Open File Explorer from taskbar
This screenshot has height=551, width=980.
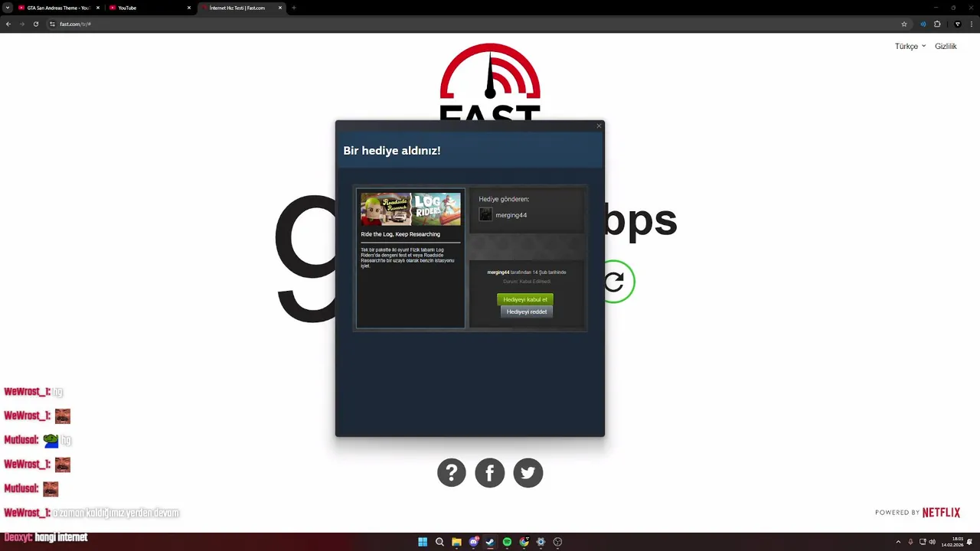pyautogui.click(x=456, y=542)
